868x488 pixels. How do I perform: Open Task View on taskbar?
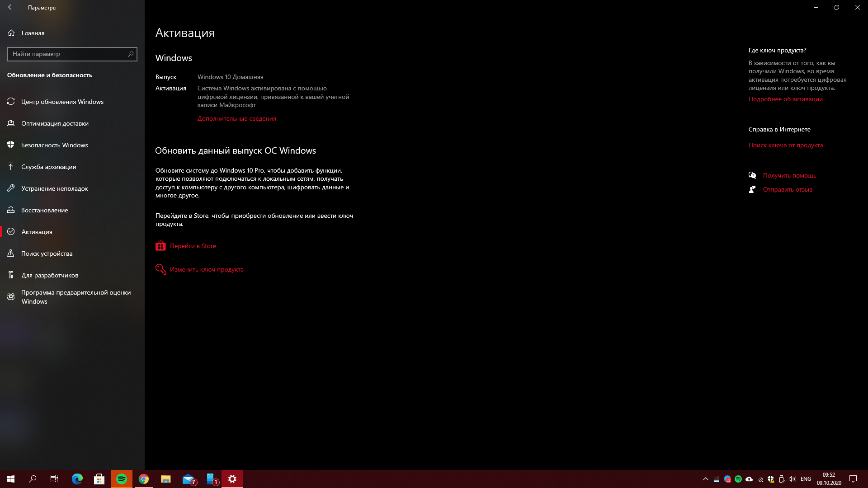point(54,479)
